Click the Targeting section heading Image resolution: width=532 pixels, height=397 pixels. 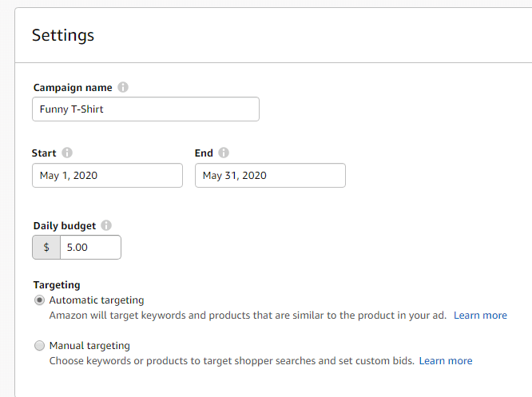(x=57, y=285)
